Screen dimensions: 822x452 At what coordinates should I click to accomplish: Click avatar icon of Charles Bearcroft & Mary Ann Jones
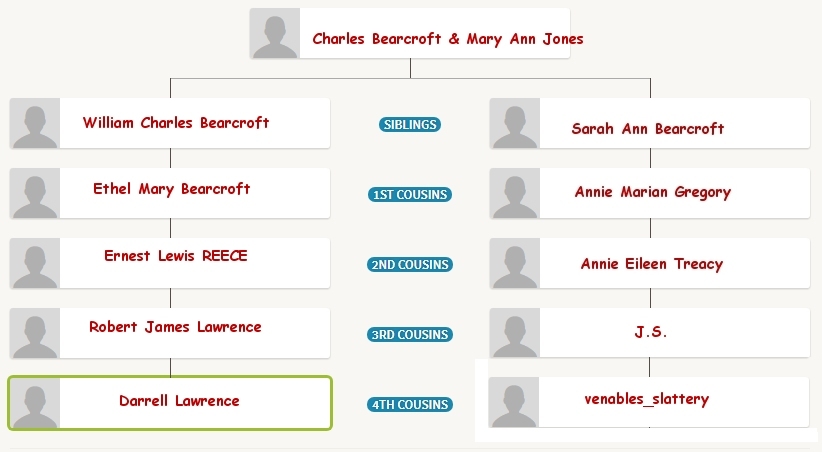coord(275,33)
